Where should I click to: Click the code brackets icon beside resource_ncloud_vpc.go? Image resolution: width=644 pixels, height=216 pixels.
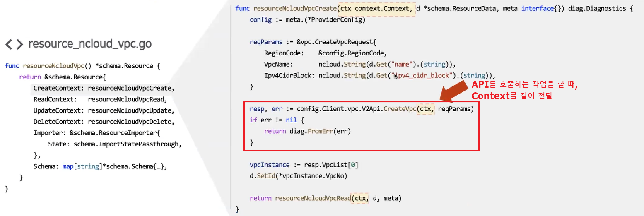pos(14,44)
